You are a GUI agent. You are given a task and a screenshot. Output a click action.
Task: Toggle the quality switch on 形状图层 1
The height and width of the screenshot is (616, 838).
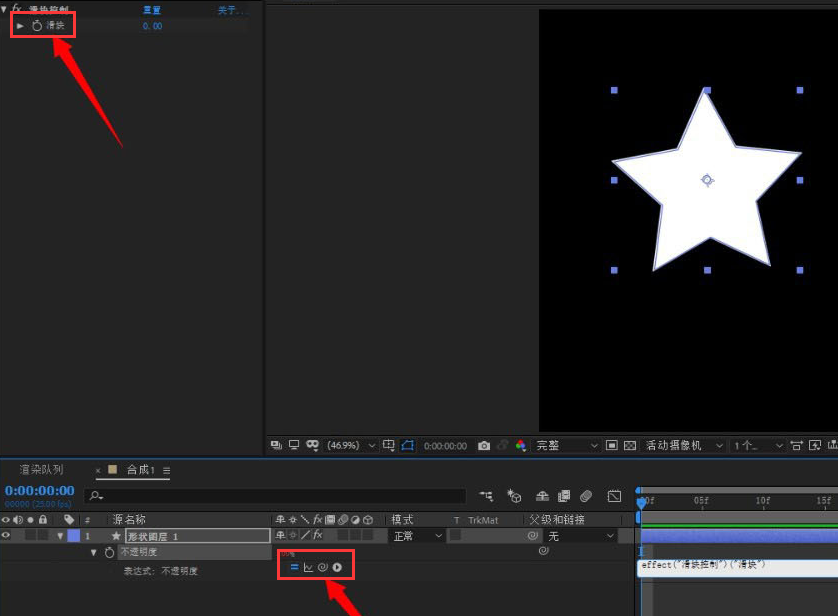pos(305,535)
